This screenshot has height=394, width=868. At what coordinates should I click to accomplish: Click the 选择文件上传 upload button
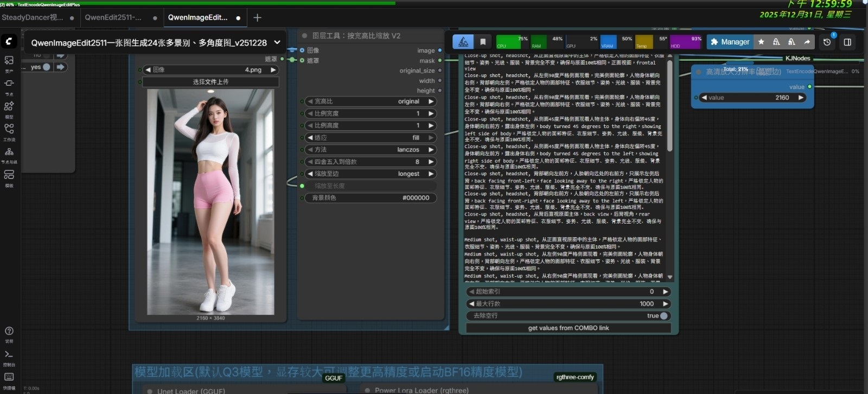pos(210,82)
